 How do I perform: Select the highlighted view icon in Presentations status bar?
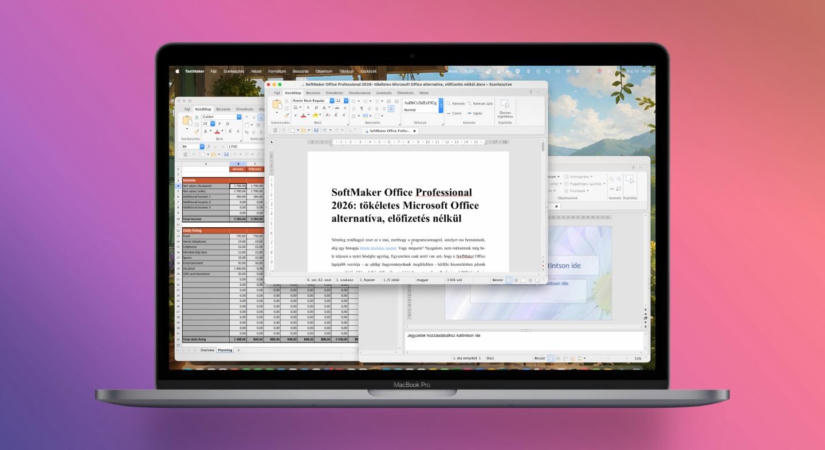[x=551, y=358]
